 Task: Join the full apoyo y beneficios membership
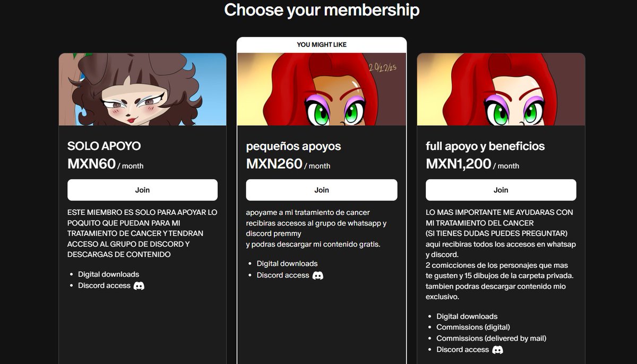(x=501, y=190)
